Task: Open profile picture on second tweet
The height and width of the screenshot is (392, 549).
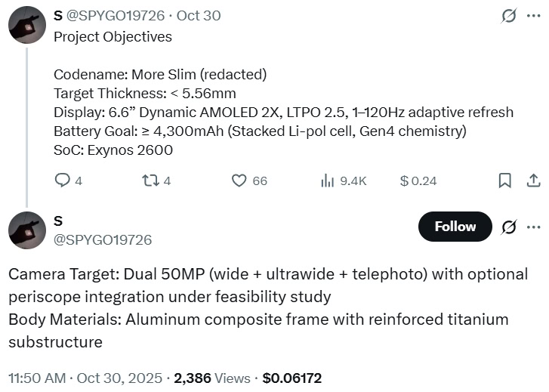Action: click(27, 230)
